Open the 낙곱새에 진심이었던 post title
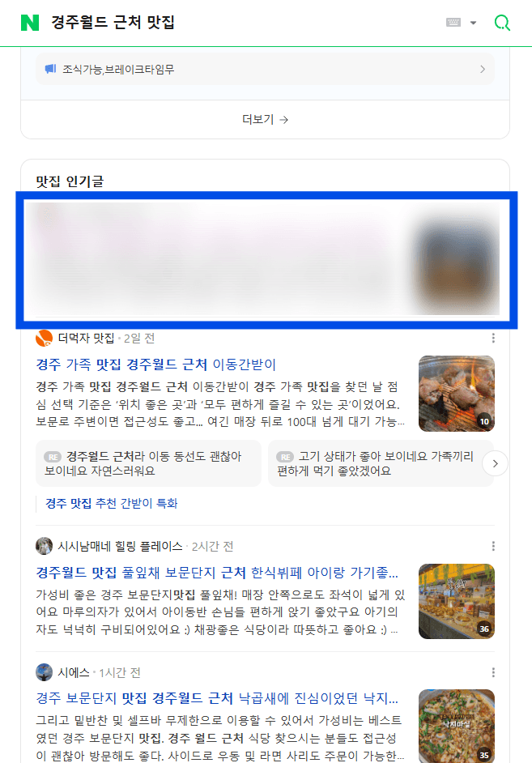Viewport: 532px width, 763px height. click(x=217, y=699)
